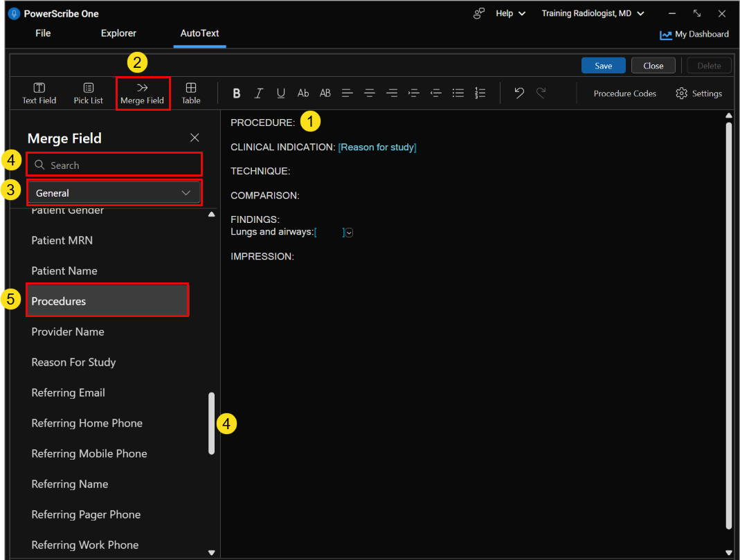Apply Ab title case formatting
This screenshot has height=560, width=740.
click(x=303, y=93)
